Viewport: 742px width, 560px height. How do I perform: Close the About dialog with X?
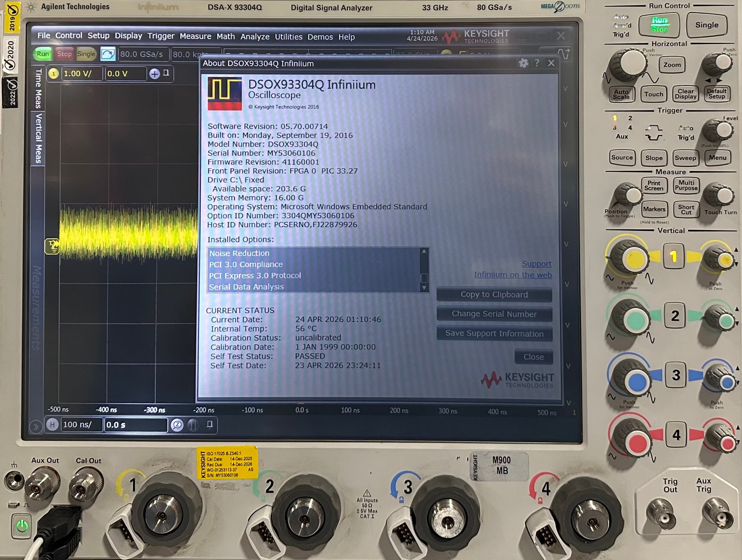click(x=551, y=63)
